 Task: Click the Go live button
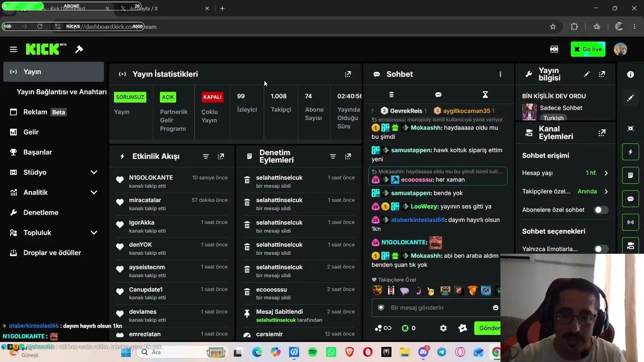point(588,49)
